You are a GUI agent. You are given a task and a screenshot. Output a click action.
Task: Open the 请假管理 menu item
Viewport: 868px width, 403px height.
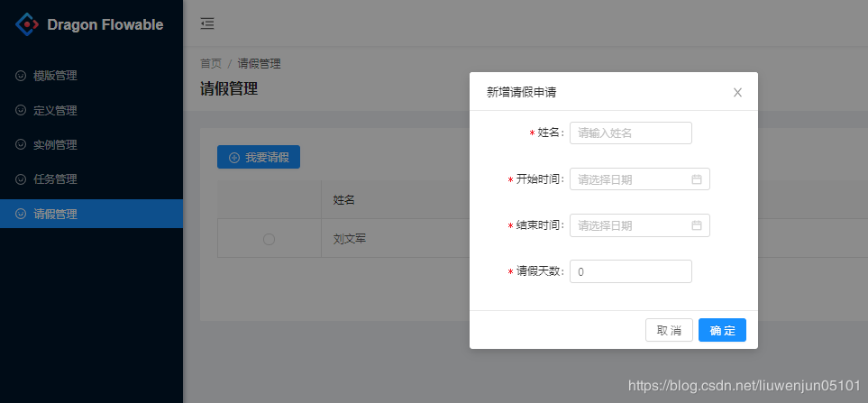pos(91,214)
